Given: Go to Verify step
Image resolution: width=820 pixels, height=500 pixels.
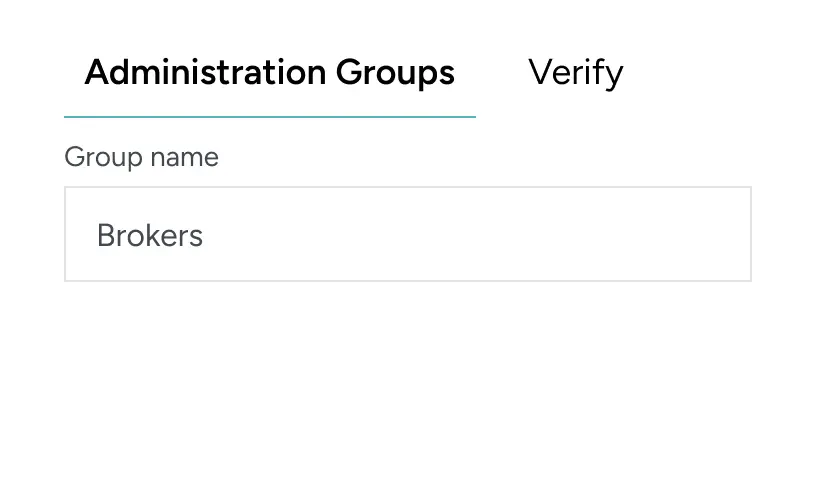Looking at the screenshot, I should (x=575, y=73).
